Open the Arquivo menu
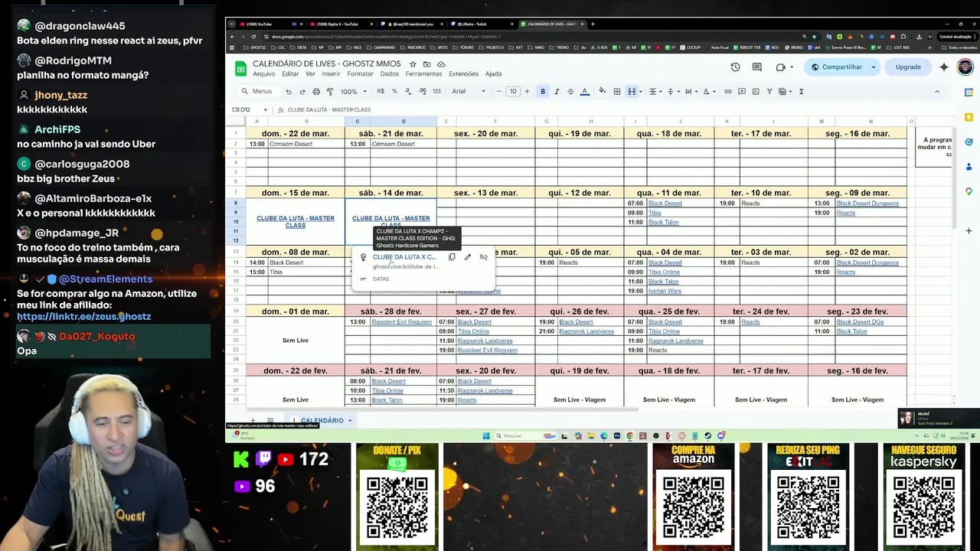Viewport: 980px width, 551px height. 263,74
